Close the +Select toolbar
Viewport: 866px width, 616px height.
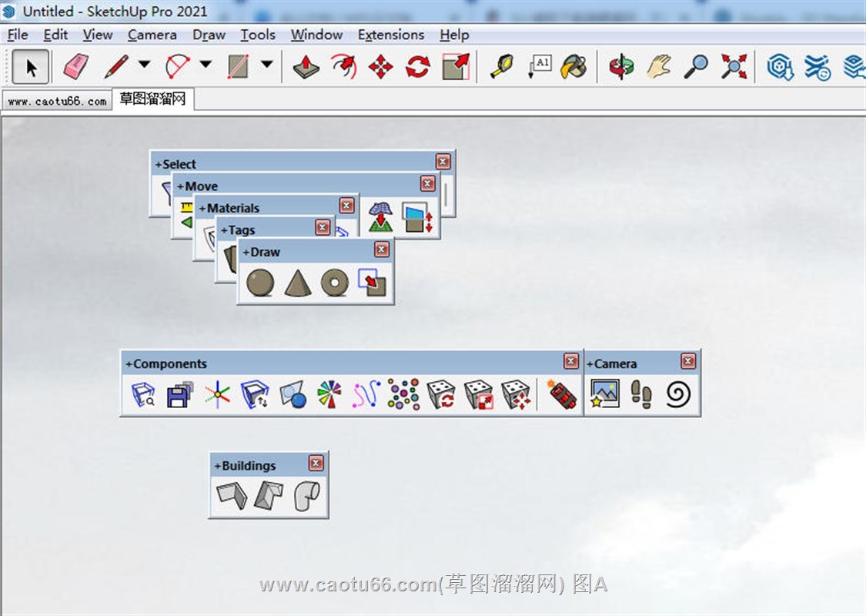click(x=443, y=162)
